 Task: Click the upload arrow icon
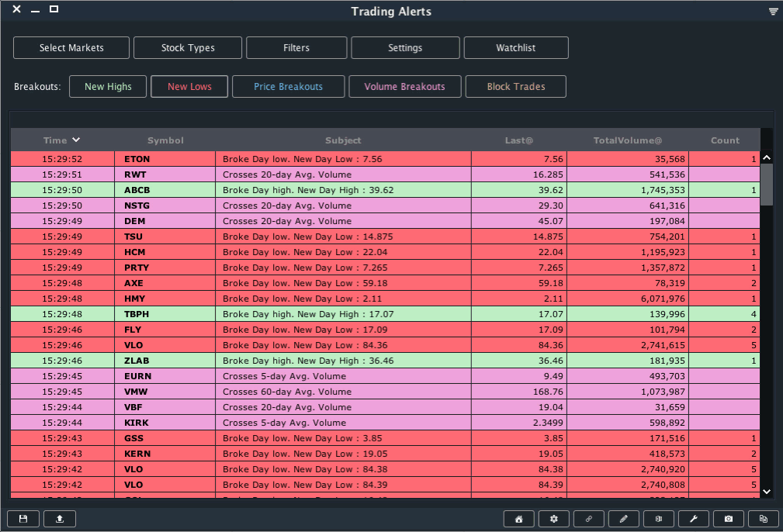(x=60, y=519)
